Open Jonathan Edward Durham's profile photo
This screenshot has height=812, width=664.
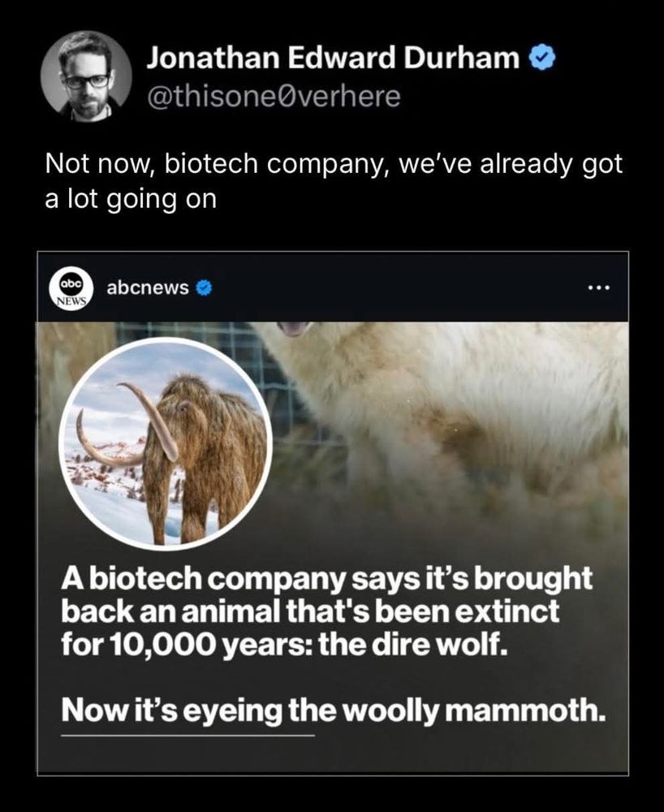point(86,76)
